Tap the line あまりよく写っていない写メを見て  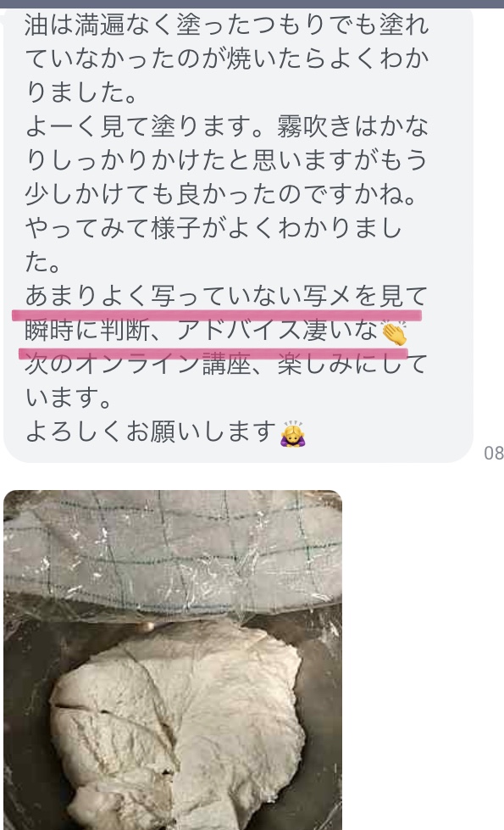tap(226, 296)
